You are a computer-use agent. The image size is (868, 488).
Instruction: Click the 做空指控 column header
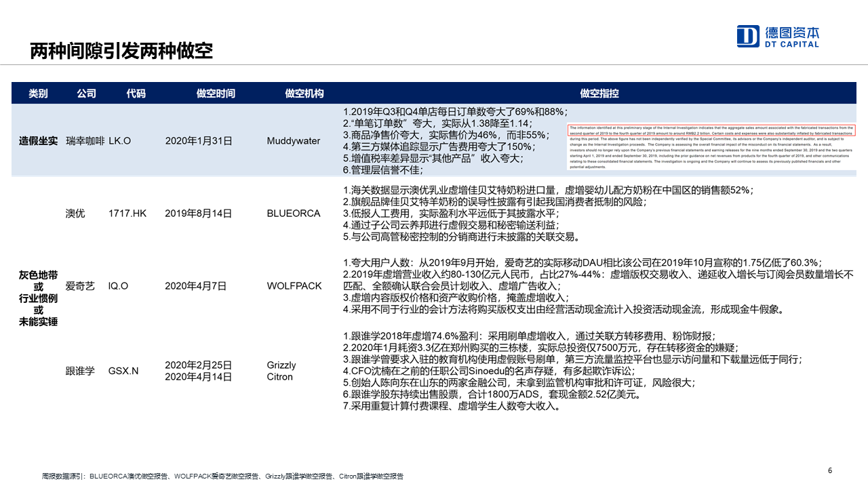pos(599,94)
